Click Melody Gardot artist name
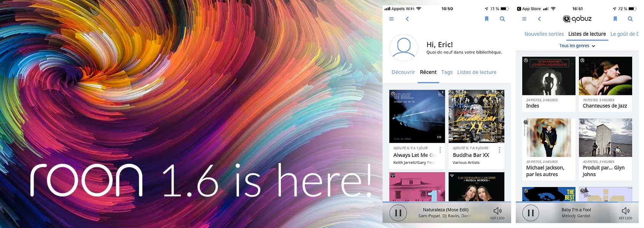 click(576, 216)
